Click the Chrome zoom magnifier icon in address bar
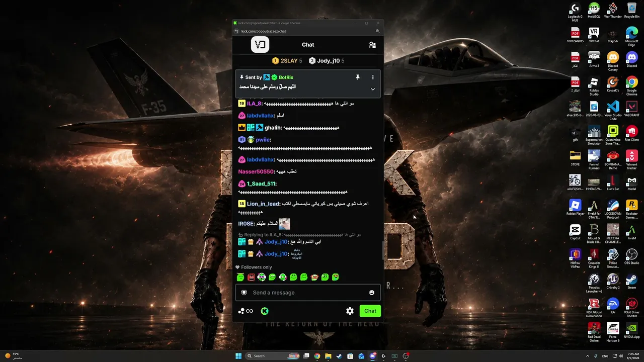Viewport: 644px width, 362px height. coord(377,31)
